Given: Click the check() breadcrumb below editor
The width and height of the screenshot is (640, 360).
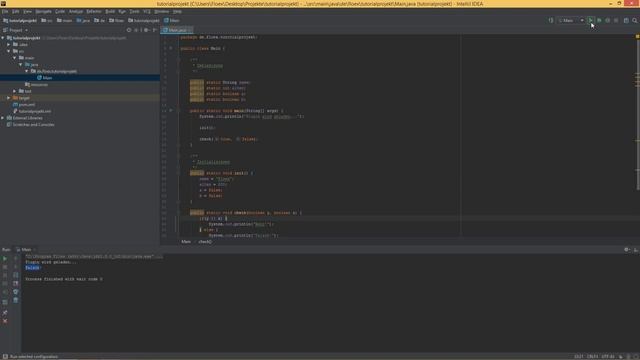Looking at the screenshot, I should [205, 242].
